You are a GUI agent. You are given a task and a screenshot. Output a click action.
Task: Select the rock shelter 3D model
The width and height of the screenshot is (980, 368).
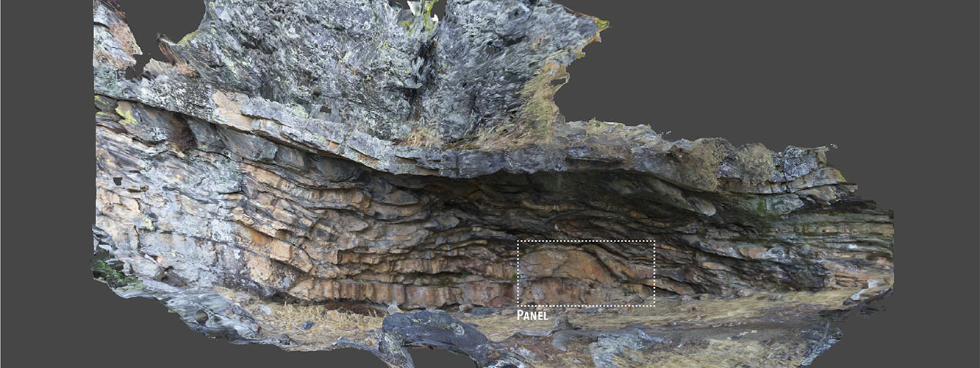pyautogui.click(x=493, y=184)
